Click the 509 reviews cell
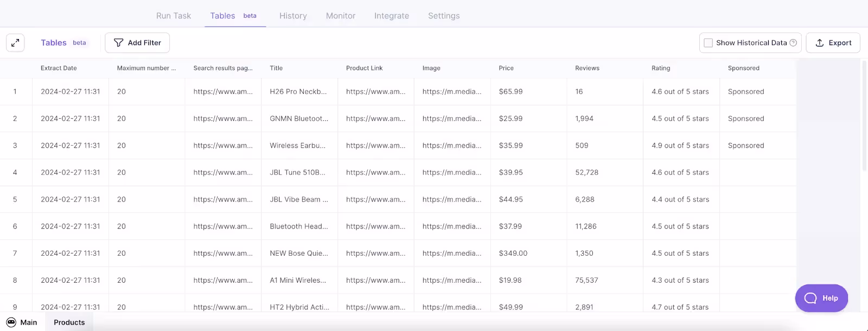Image resolution: width=868 pixels, height=331 pixels. 605,146
